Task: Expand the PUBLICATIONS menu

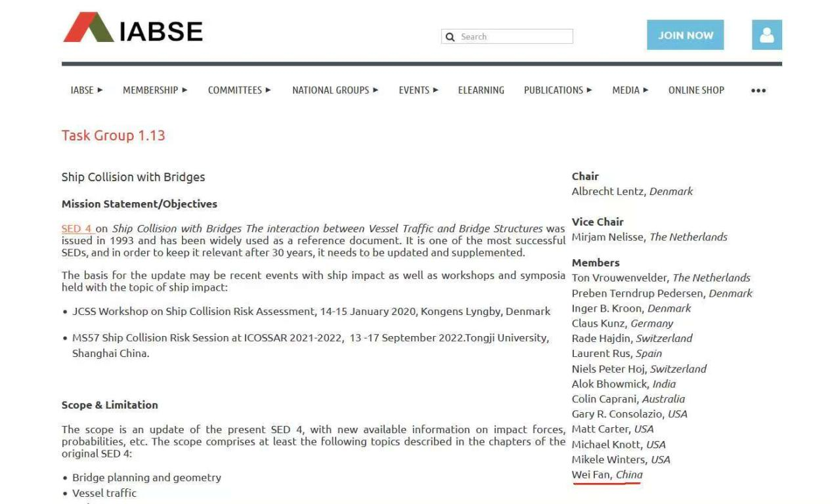Action: [558, 91]
